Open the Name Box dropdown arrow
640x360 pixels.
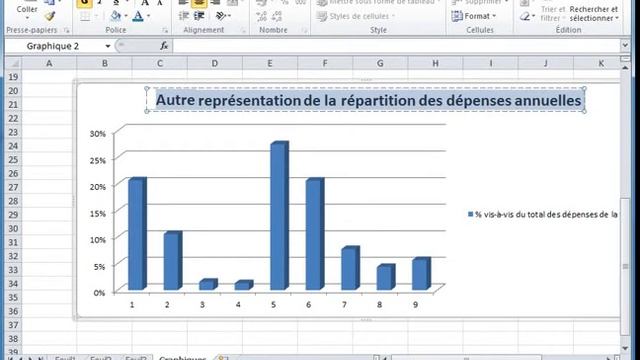click(x=108, y=46)
